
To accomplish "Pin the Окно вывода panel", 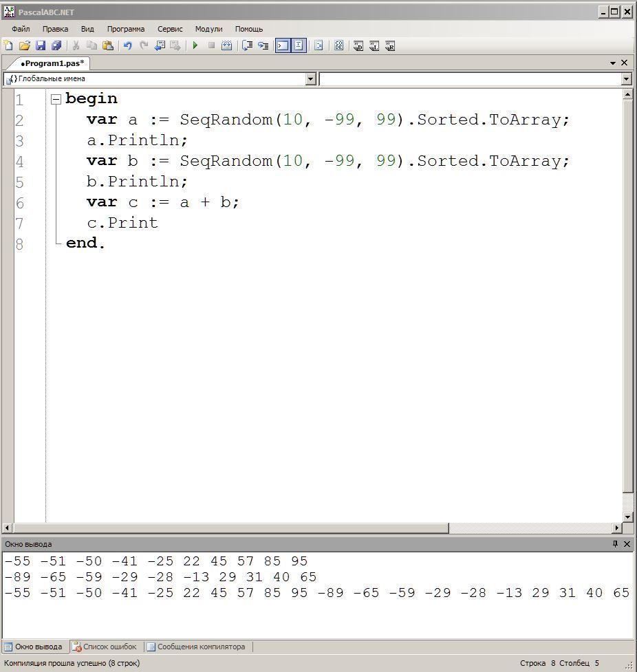I will click(x=615, y=544).
